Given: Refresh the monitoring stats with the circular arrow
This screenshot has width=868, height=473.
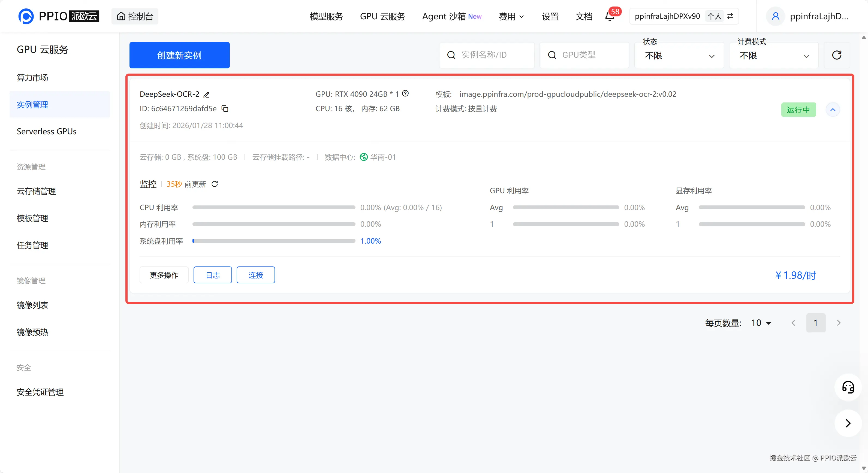Looking at the screenshot, I should [215, 184].
